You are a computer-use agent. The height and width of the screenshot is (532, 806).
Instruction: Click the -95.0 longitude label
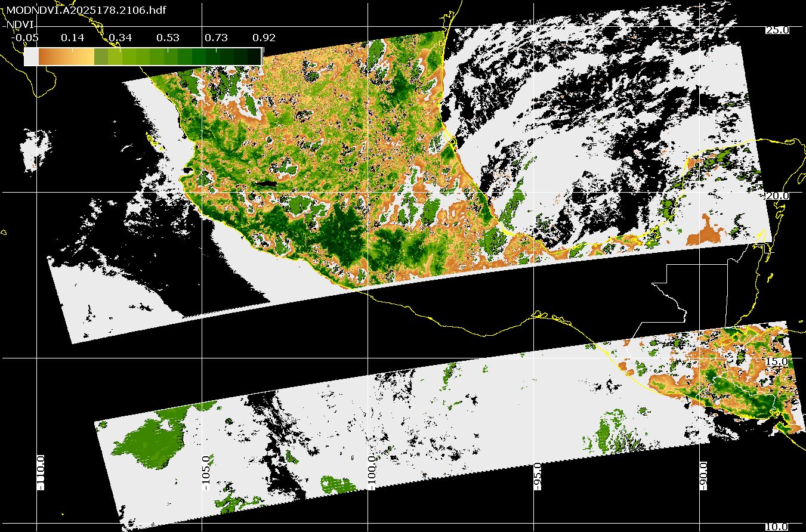tap(538, 476)
